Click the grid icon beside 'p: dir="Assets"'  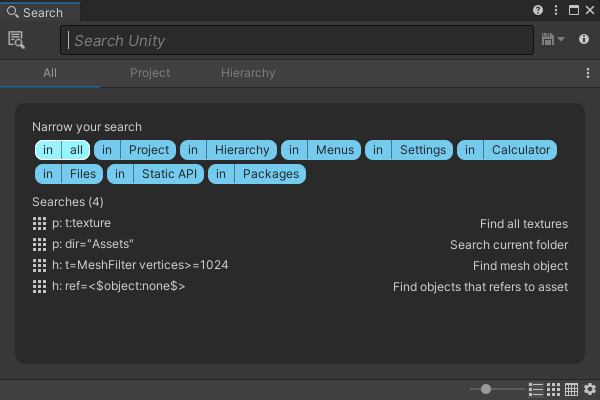39,244
